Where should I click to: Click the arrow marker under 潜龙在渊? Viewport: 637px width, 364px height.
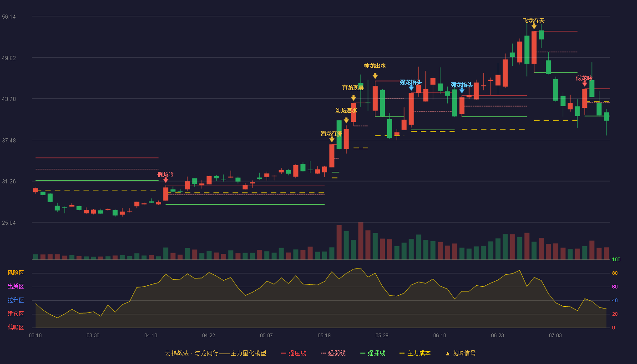pos(332,140)
